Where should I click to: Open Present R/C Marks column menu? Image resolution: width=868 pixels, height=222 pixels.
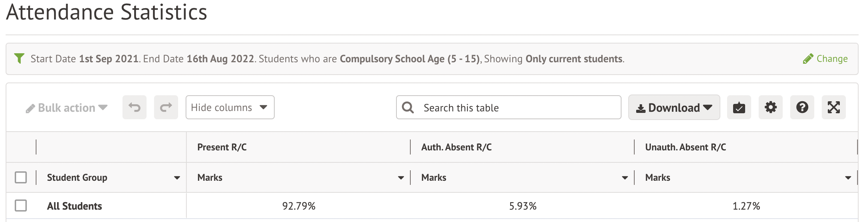tap(401, 178)
